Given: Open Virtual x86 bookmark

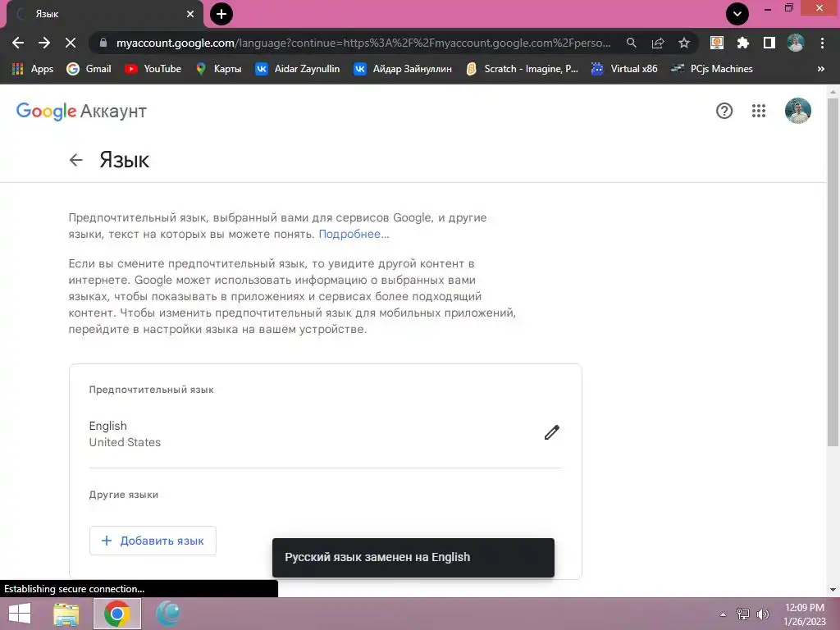Looking at the screenshot, I should coord(624,69).
